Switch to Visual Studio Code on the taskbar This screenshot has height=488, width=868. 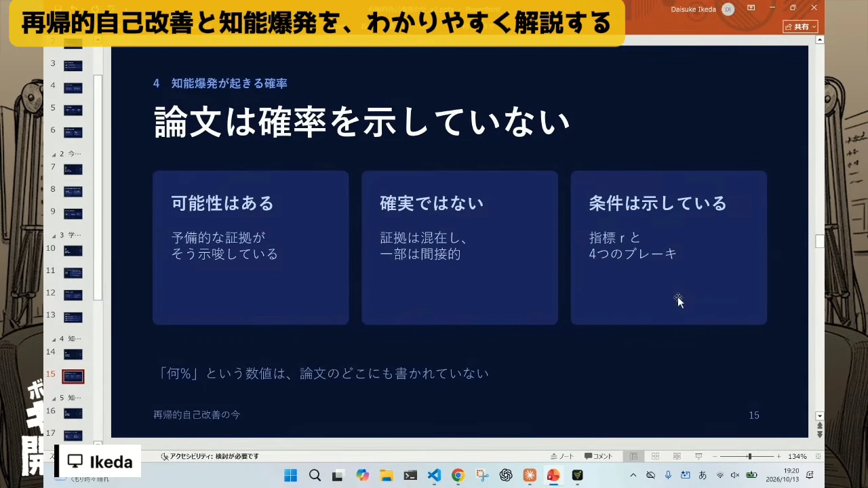point(434,475)
